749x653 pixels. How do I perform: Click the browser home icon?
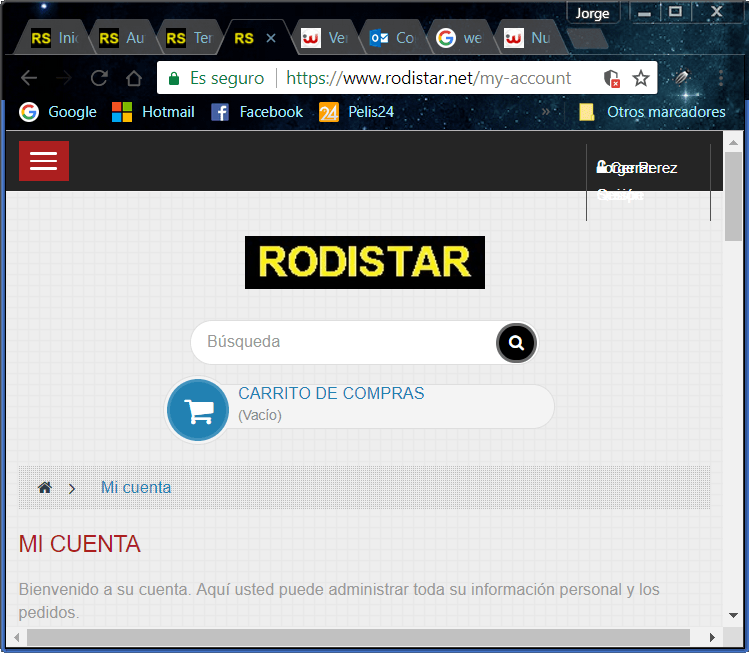pyautogui.click(x=134, y=78)
